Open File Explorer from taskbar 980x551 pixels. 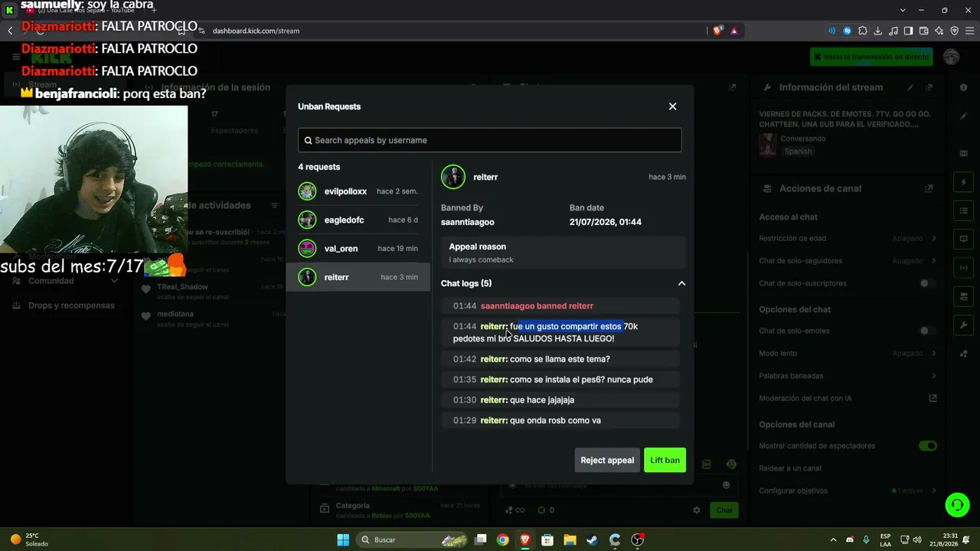click(570, 540)
